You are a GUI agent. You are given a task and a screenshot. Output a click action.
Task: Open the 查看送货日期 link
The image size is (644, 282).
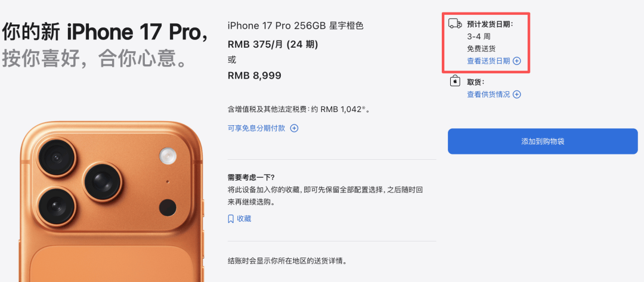[x=488, y=61]
